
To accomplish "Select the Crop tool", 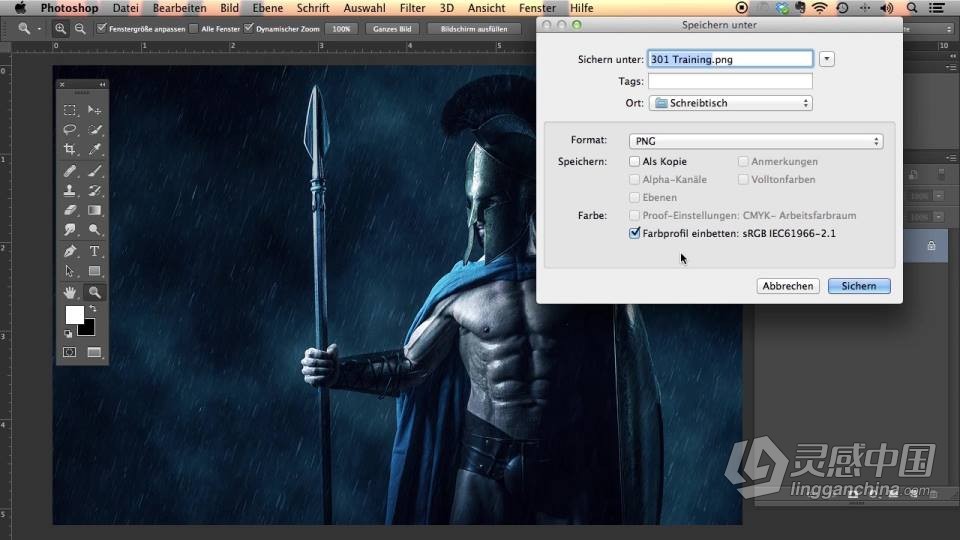I will click(x=70, y=149).
